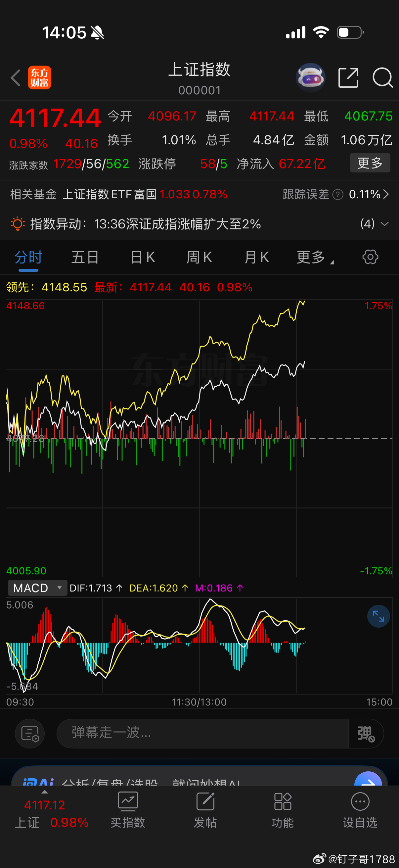This screenshot has width=399, height=868.
Task: Tap the 涨跌停 58/5 figures
Action: 213,164
